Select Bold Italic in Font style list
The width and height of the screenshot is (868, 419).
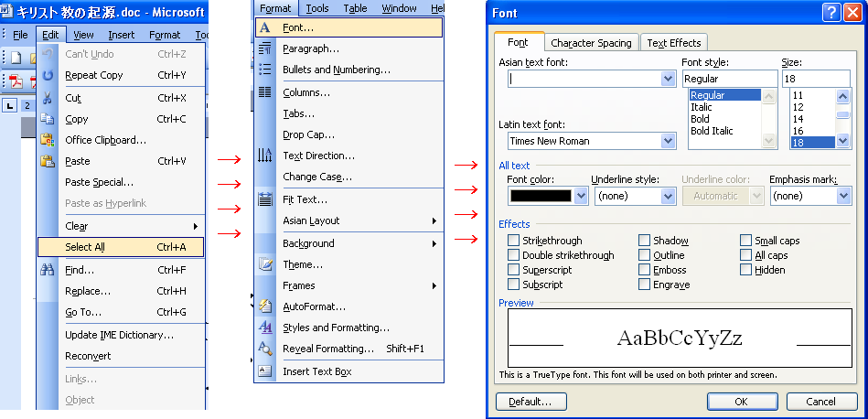(712, 131)
